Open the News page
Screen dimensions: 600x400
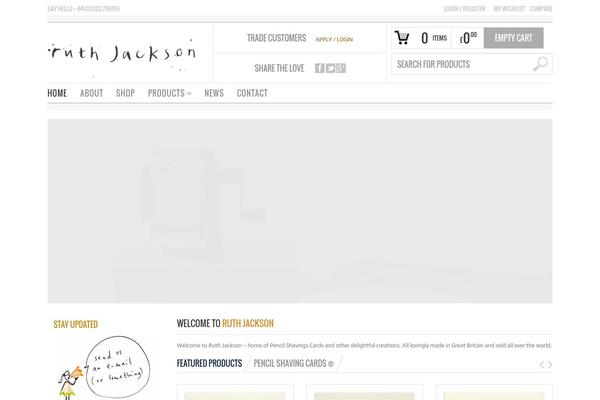(214, 93)
